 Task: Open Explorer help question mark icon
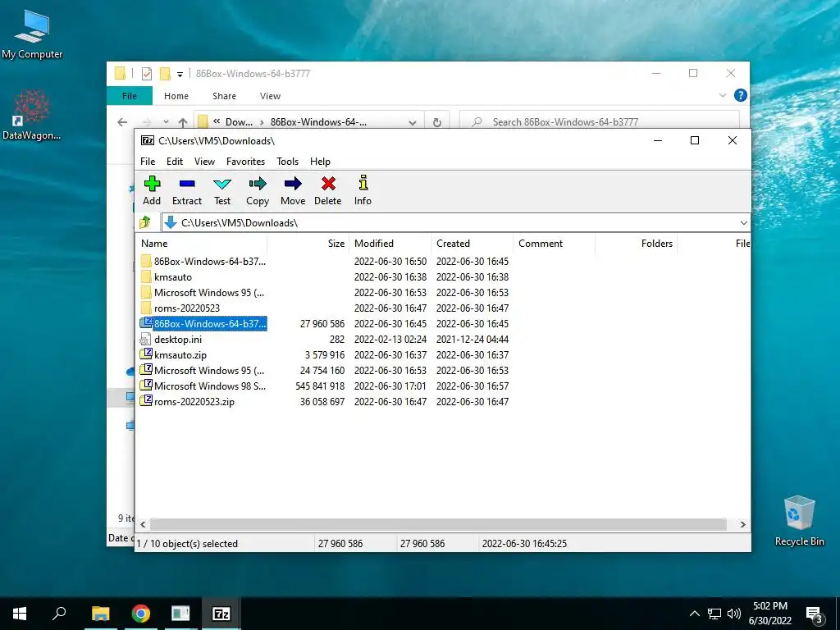tap(741, 95)
